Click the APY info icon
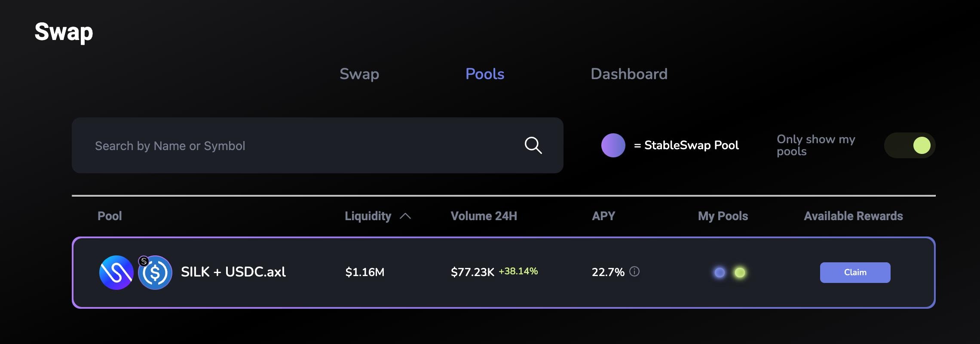This screenshot has height=344, width=980. [634, 271]
